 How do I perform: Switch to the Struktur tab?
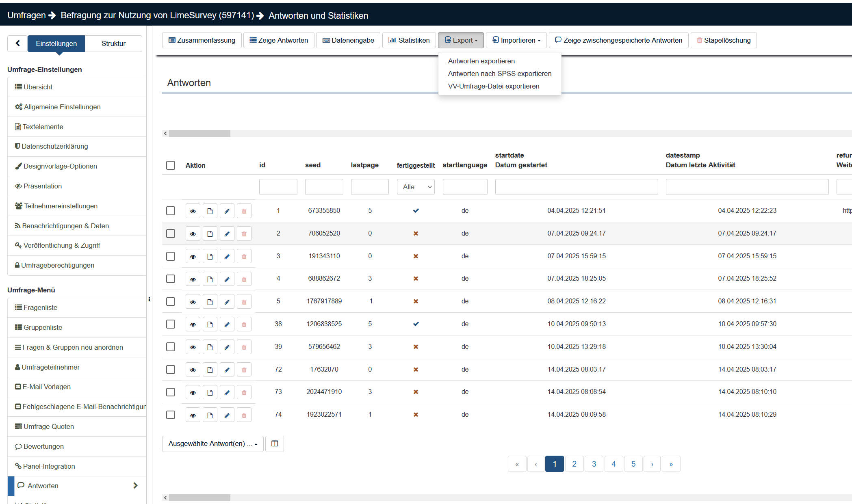113,43
